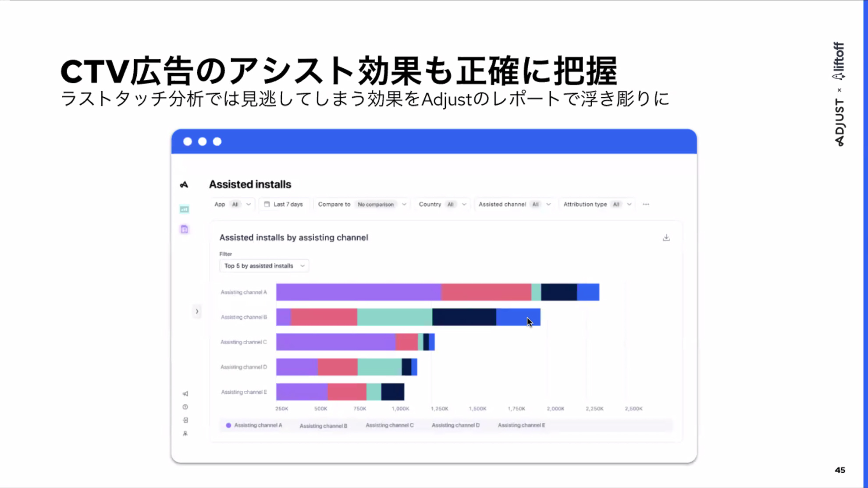Open the purple report table icon
Viewport: 868px width, 488px height.
point(184,229)
